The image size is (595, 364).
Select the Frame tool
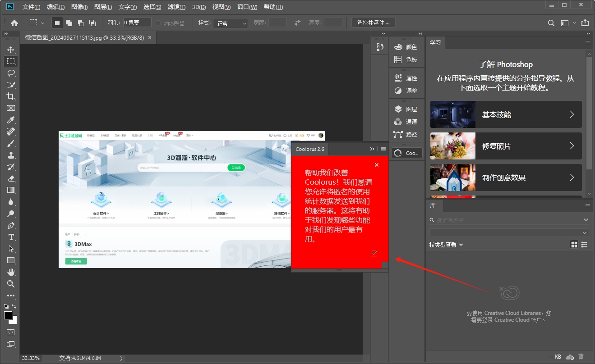pyautogui.click(x=11, y=108)
